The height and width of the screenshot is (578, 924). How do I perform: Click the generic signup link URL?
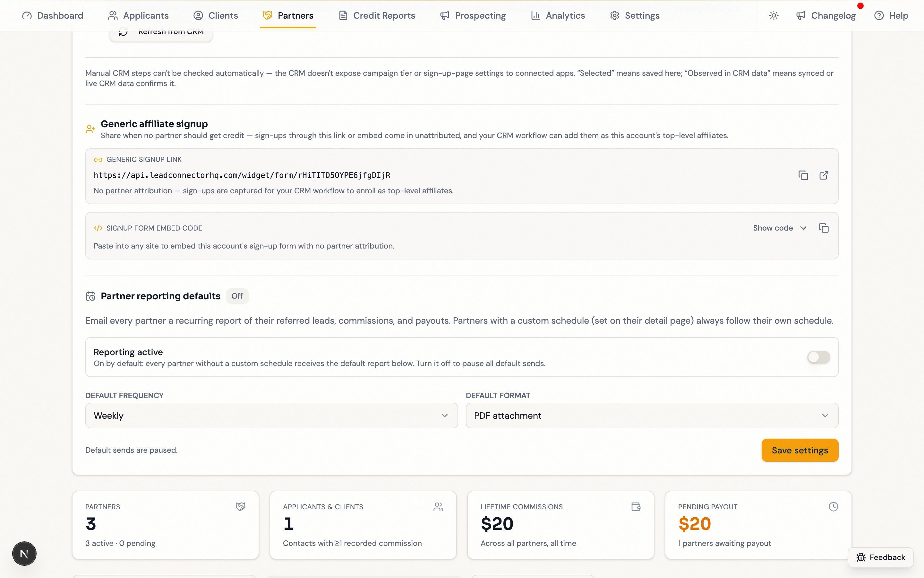pos(242,175)
